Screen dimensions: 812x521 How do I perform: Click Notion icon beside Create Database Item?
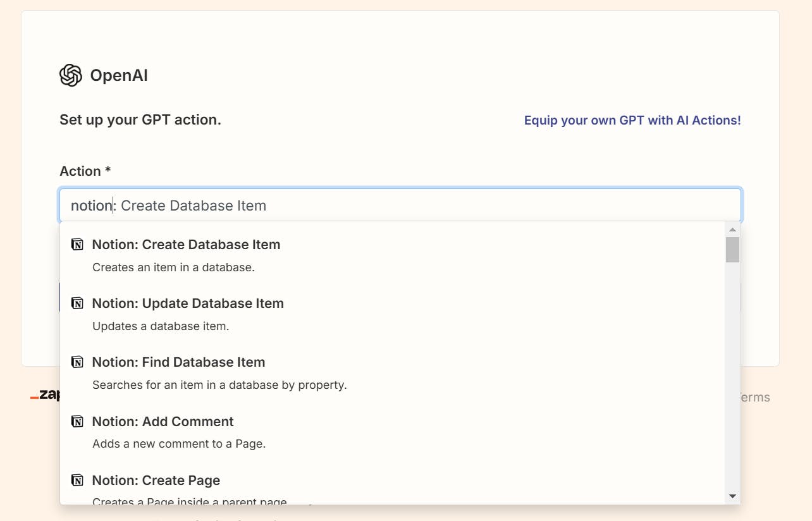click(x=77, y=245)
